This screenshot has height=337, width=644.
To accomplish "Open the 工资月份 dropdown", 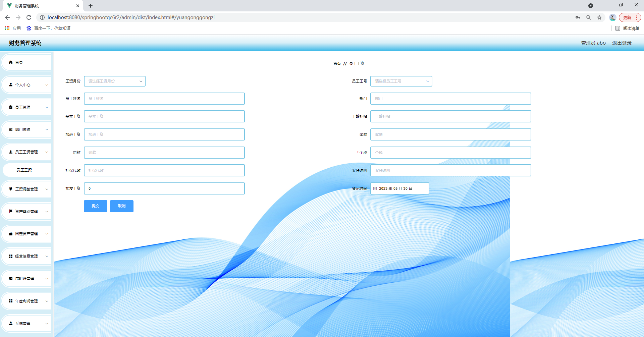I will pos(114,81).
